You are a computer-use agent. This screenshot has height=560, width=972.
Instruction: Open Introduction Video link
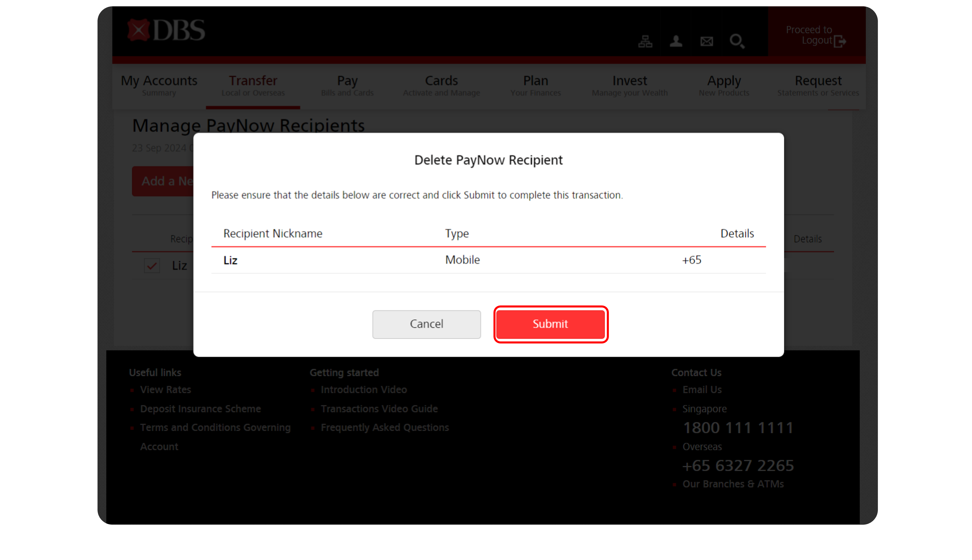pos(364,390)
